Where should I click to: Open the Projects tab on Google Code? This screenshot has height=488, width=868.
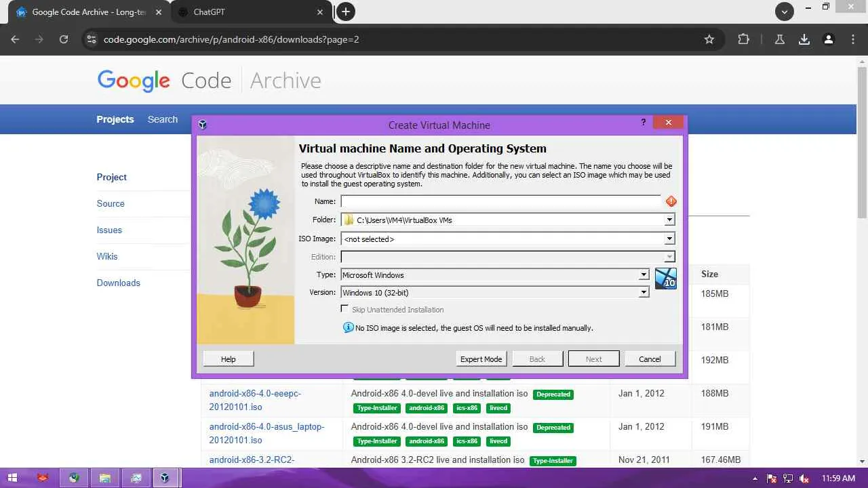tap(115, 119)
